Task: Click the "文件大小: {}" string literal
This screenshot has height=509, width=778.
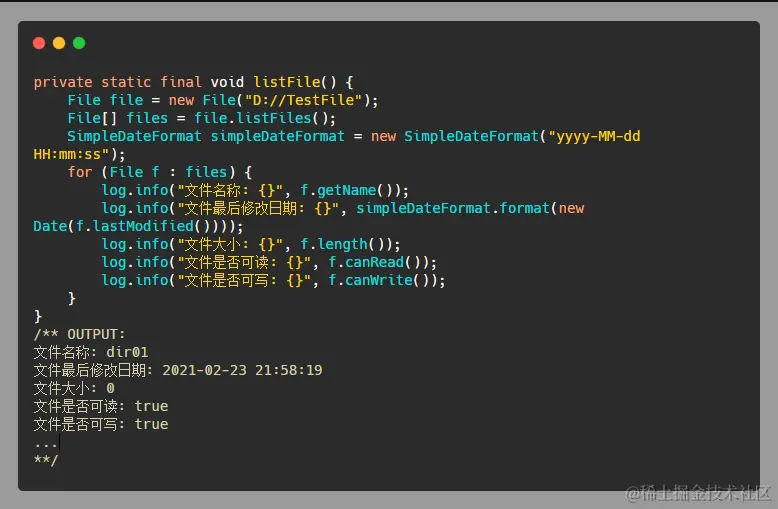Action: coord(230,244)
